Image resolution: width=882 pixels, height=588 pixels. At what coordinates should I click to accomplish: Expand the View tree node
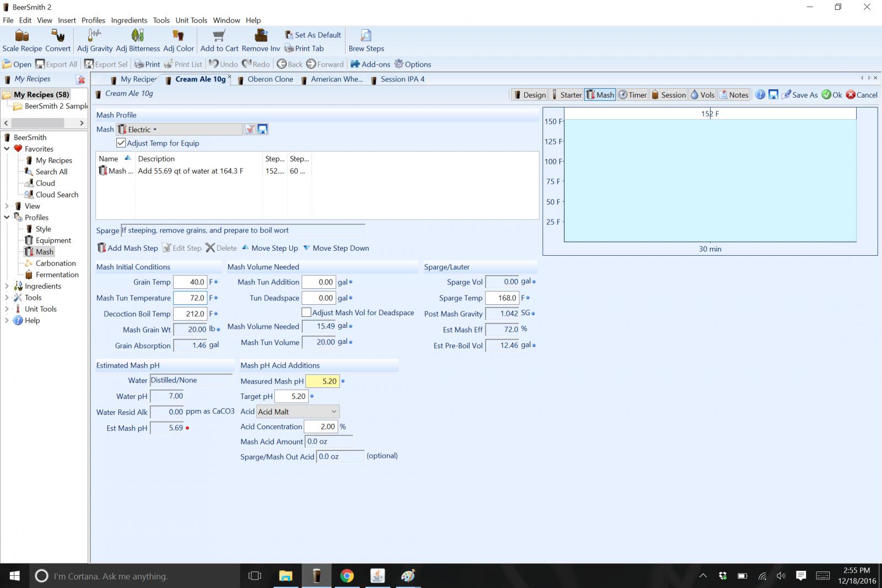point(7,206)
